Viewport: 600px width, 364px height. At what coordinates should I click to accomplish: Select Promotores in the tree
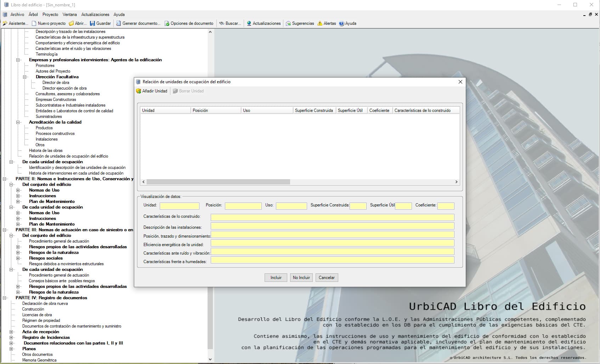[x=45, y=66]
